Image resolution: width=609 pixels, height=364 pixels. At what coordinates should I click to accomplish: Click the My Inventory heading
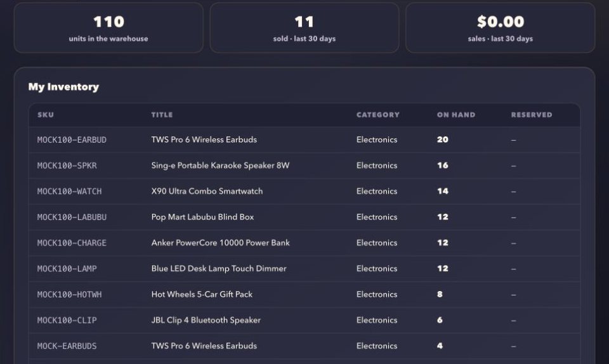63,86
